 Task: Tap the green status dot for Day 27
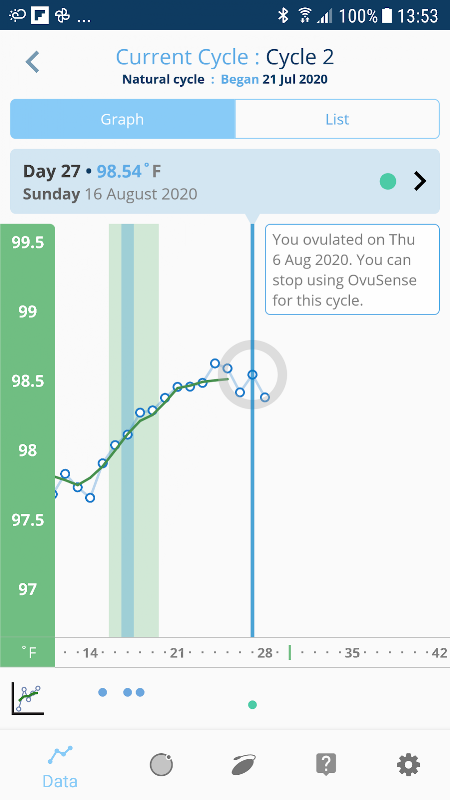388,181
